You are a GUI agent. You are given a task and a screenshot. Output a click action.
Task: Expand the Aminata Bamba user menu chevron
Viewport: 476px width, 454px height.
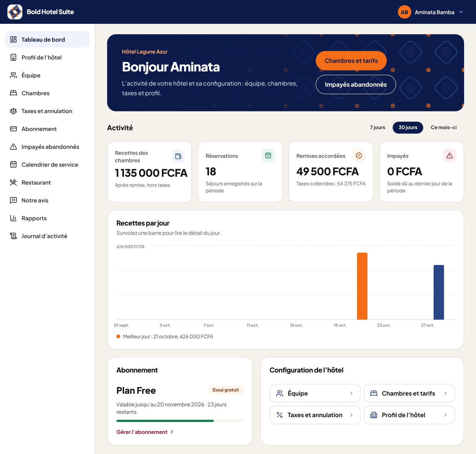coord(461,12)
